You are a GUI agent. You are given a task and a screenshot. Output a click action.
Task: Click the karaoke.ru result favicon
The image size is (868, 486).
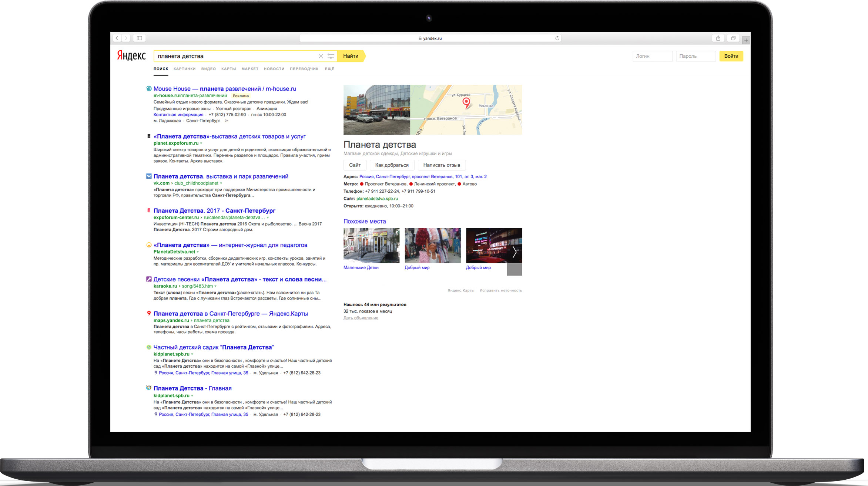[x=149, y=279]
